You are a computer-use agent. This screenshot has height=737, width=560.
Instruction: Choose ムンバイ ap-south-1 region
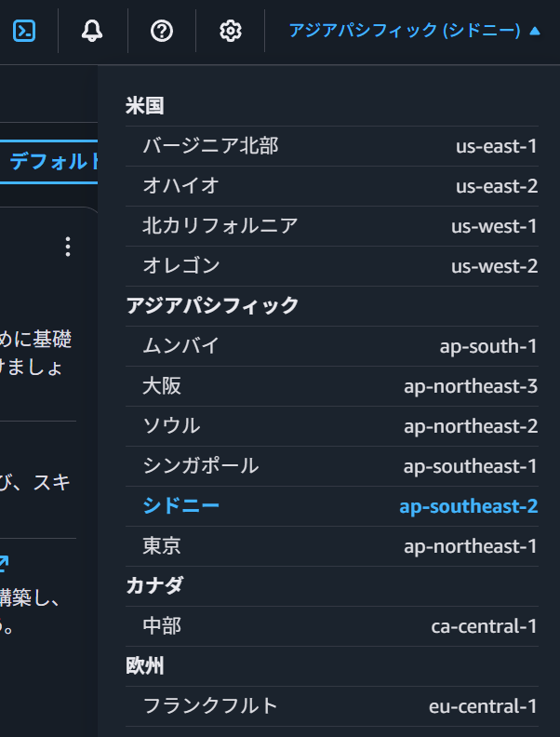331,346
